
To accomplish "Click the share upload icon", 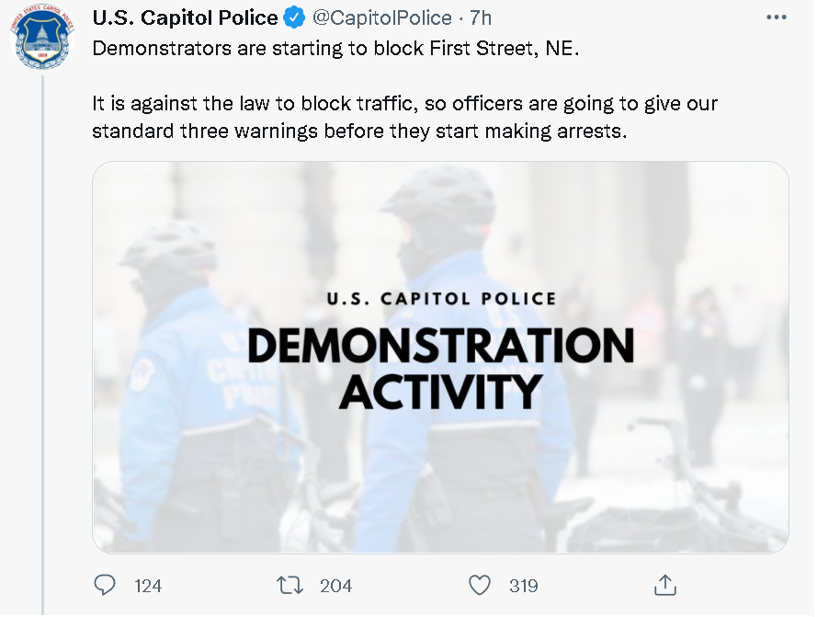I will pyautogui.click(x=664, y=585).
